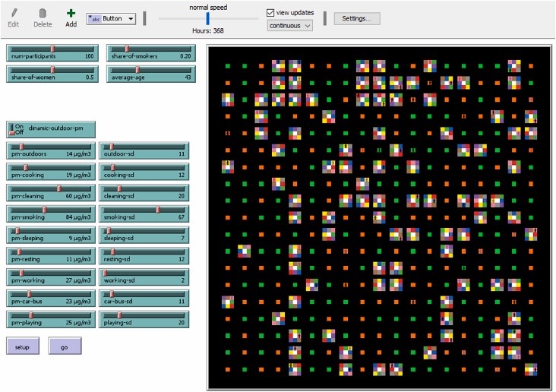
Task: Click the num-participants slider
Action: [51, 52]
